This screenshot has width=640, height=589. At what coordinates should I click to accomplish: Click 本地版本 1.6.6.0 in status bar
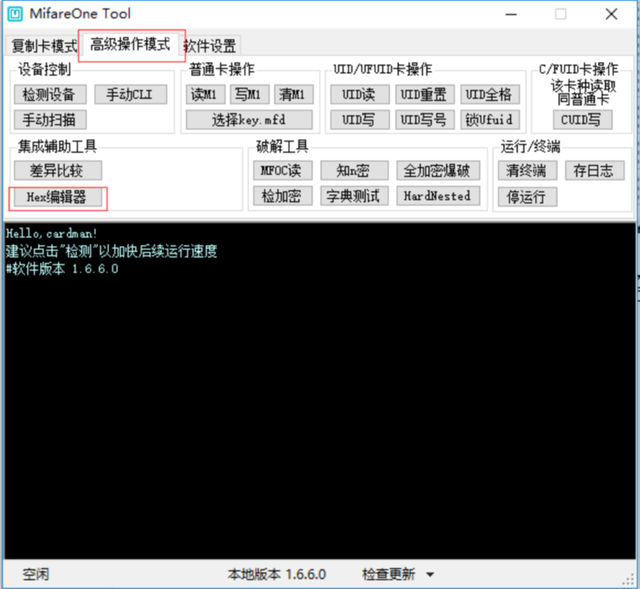click(x=277, y=574)
